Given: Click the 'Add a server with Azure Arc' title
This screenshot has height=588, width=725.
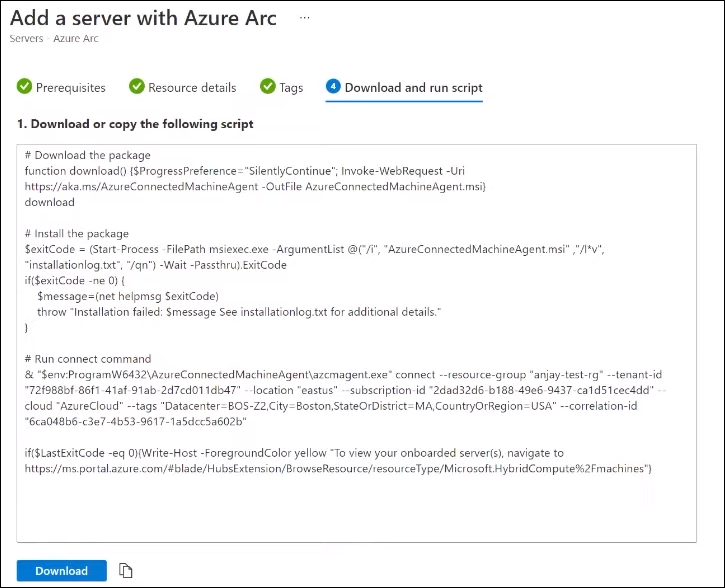Looking at the screenshot, I should click(x=143, y=18).
